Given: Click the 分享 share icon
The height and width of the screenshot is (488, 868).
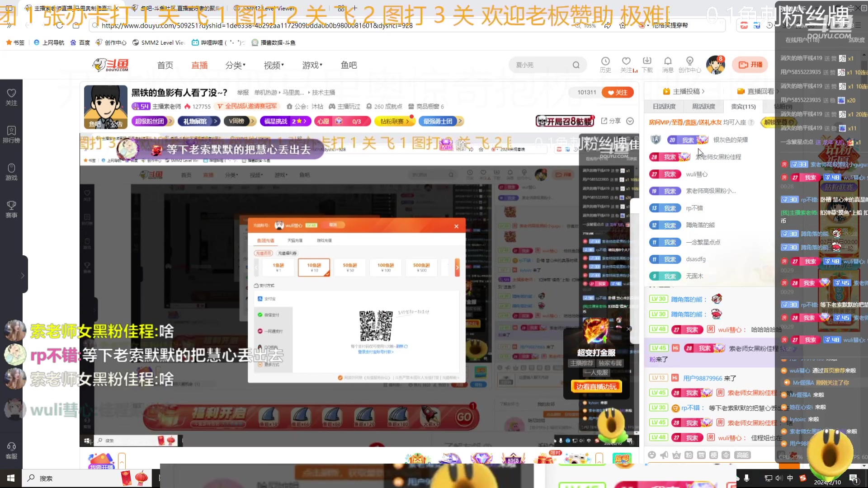Looking at the screenshot, I should coord(611,121).
